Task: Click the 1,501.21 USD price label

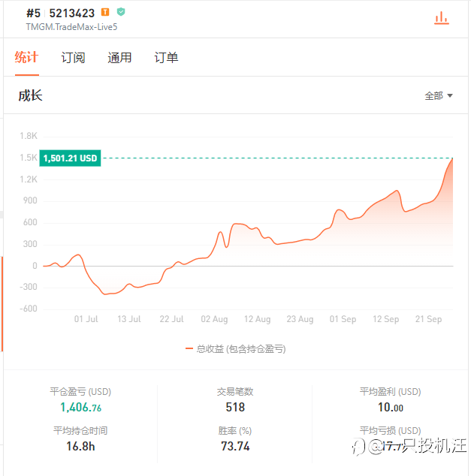Action: coord(70,158)
